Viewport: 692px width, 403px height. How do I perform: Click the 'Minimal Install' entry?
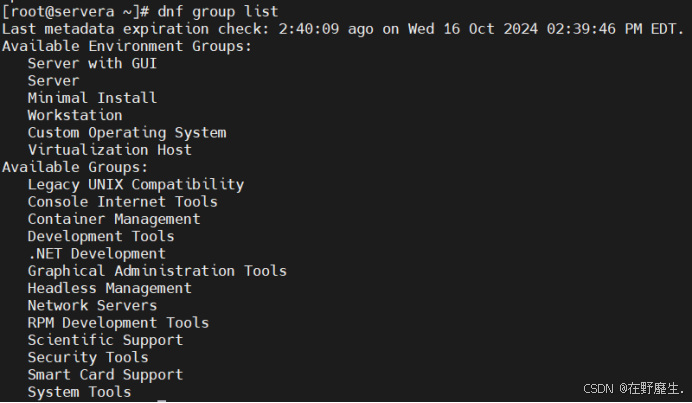92,98
